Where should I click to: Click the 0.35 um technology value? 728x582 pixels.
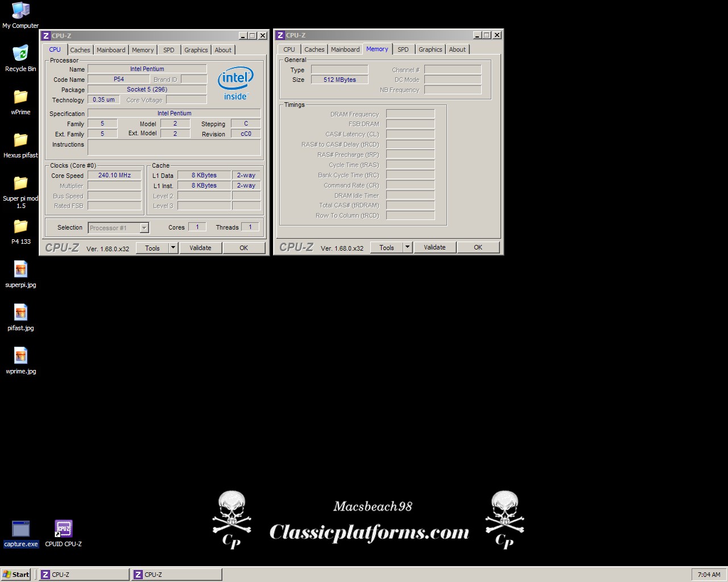coord(104,99)
